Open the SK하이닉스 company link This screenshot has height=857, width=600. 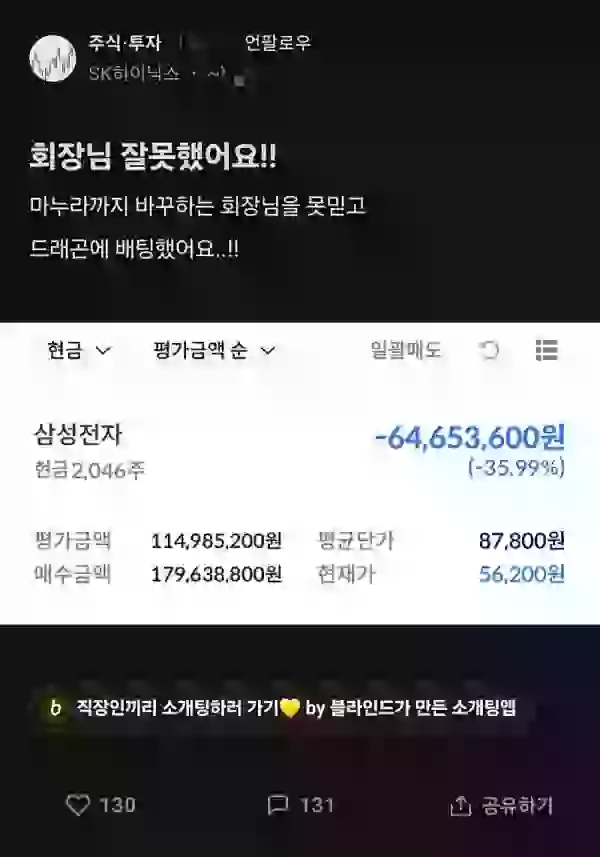click(x=134, y=73)
